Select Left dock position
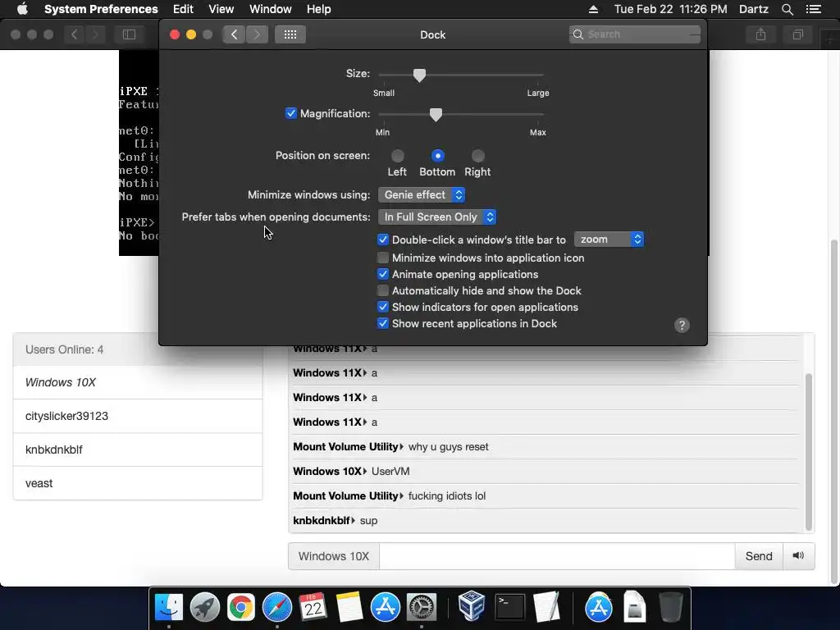The height and width of the screenshot is (630, 840). pos(398,156)
